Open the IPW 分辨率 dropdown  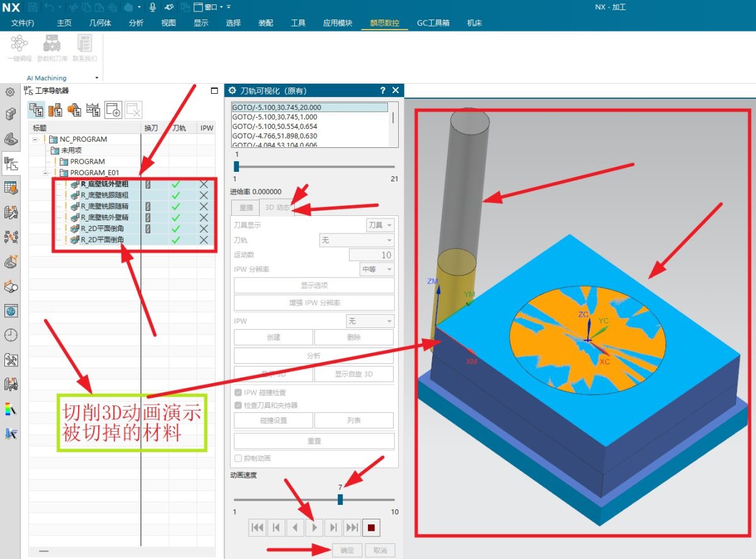(377, 269)
